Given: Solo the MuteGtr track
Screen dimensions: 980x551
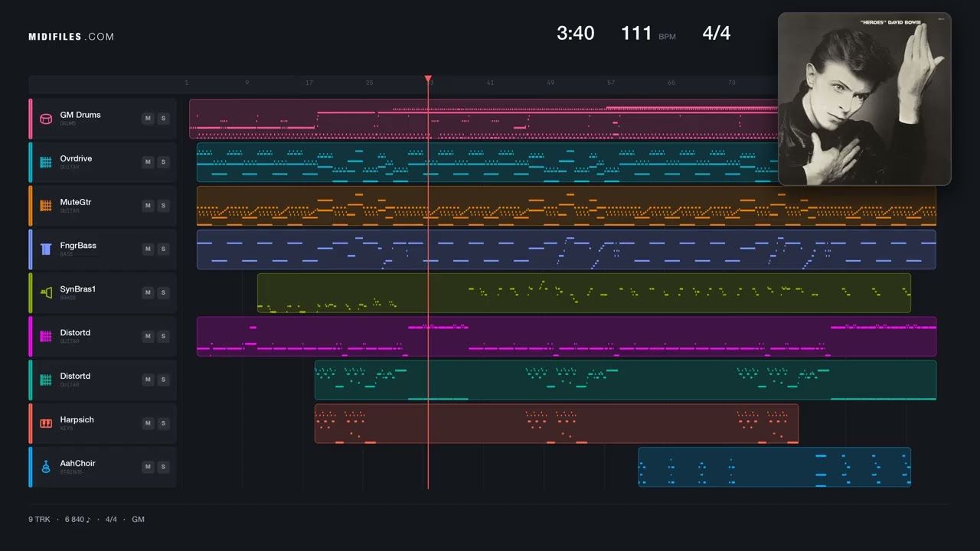Looking at the screenshot, I should [163, 206].
